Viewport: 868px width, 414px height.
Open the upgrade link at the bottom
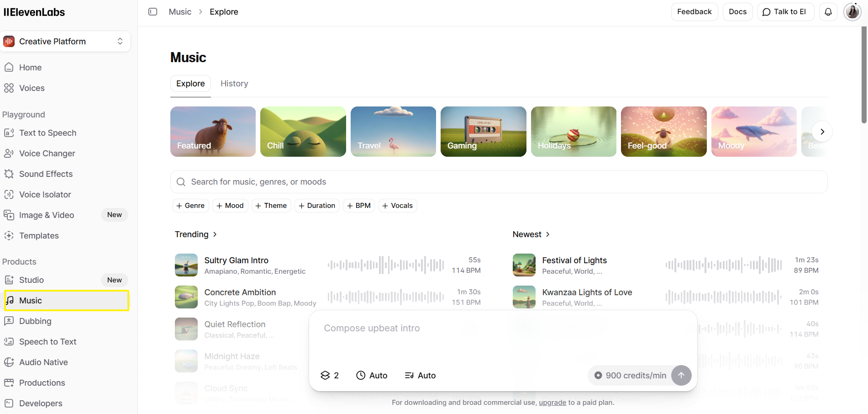click(552, 402)
